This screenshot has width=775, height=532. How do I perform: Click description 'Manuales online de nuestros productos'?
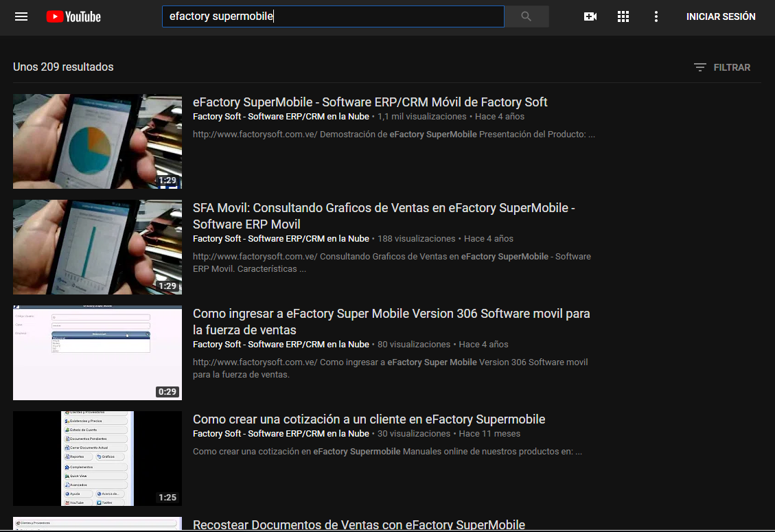pyautogui.click(x=387, y=452)
